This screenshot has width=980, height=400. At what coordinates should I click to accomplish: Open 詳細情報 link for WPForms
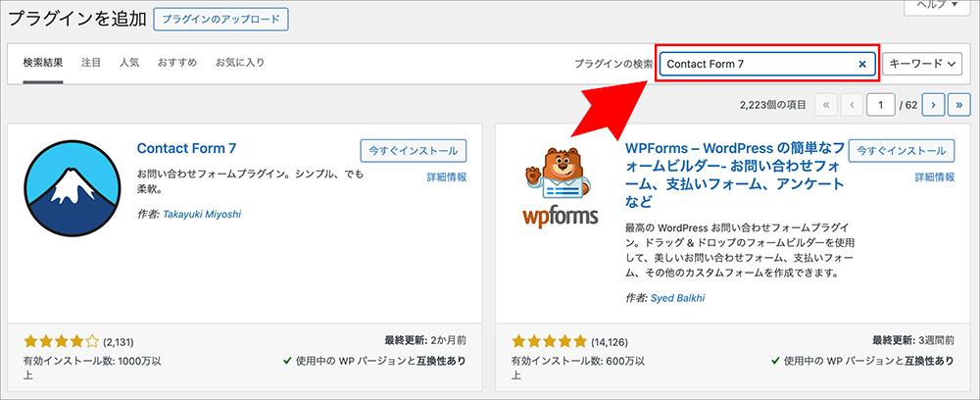[935, 177]
